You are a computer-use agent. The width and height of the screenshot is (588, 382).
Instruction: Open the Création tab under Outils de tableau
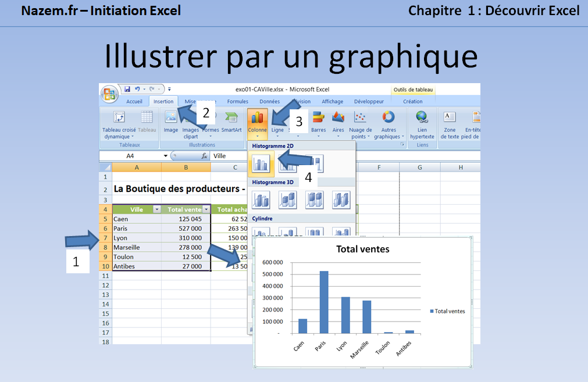(413, 101)
